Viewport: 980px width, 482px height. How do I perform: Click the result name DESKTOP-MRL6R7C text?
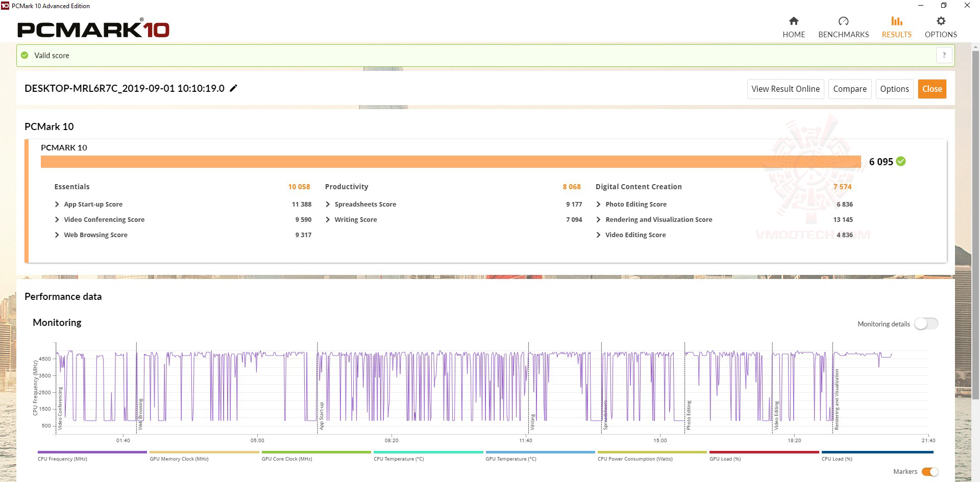click(124, 88)
